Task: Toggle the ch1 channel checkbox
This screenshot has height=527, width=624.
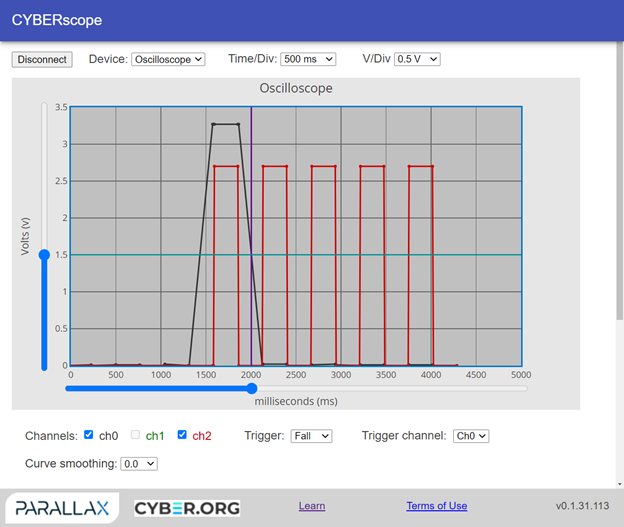Action: [x=135, y=435]
